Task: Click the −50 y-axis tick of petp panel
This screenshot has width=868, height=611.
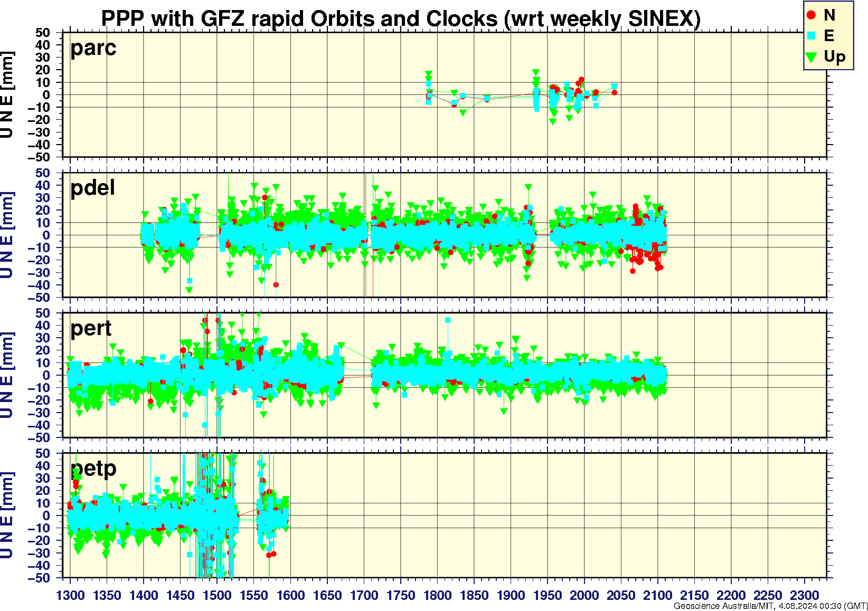Action: click(38, 578)
